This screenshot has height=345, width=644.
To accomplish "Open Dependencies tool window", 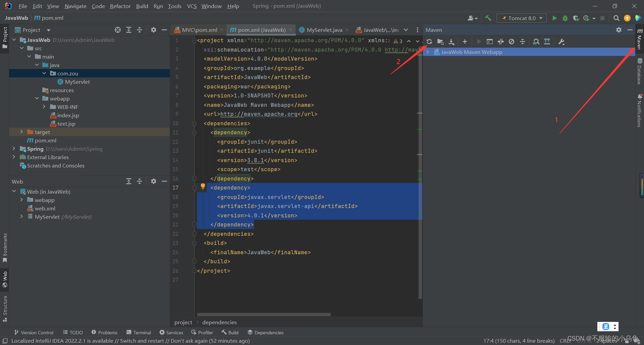I will (x=265, y=332).
